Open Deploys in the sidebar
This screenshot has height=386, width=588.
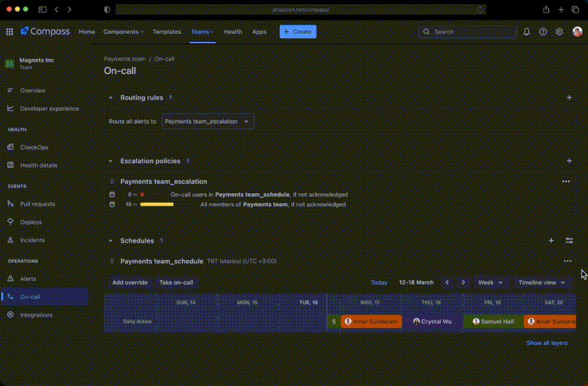(x=45, y=222)
